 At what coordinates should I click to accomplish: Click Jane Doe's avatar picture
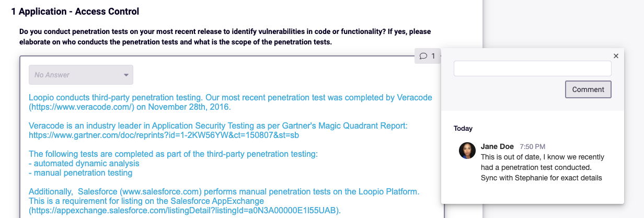coord(467,151)
